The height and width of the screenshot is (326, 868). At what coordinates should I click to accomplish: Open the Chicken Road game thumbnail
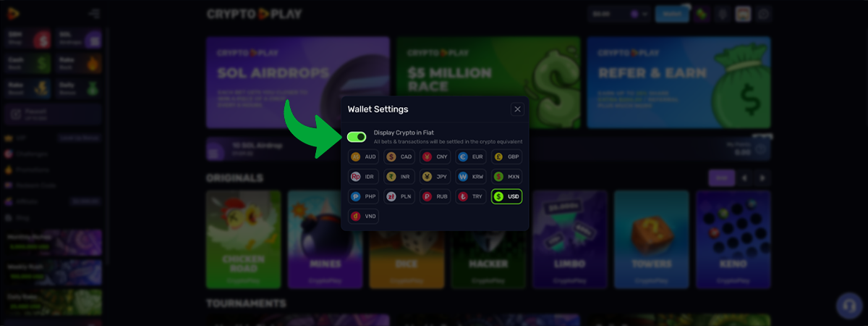tap(244, 240)
